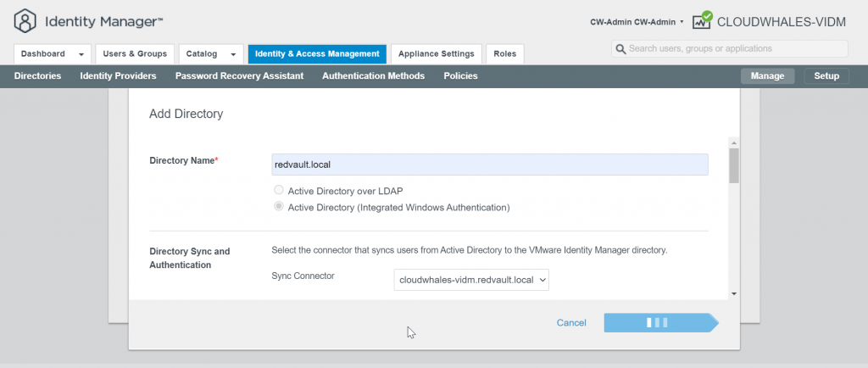
Task: Open the Roles tab
Action: (x=505, y=53)
